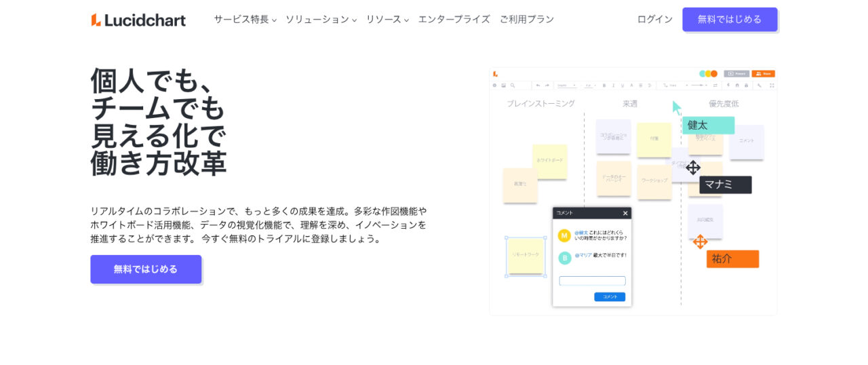Expand the ソリューション menu

[x=321, y=20]
